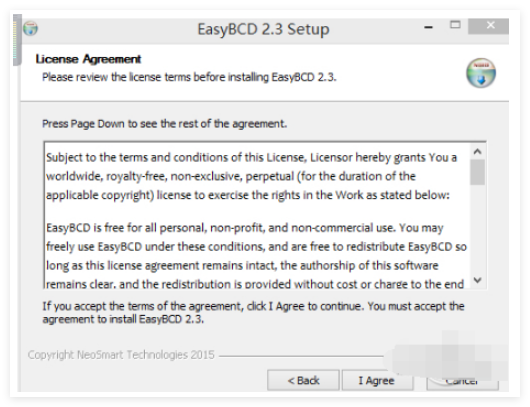Click the license scrollbar up arrow
The image size is (530, 407).
477,152
